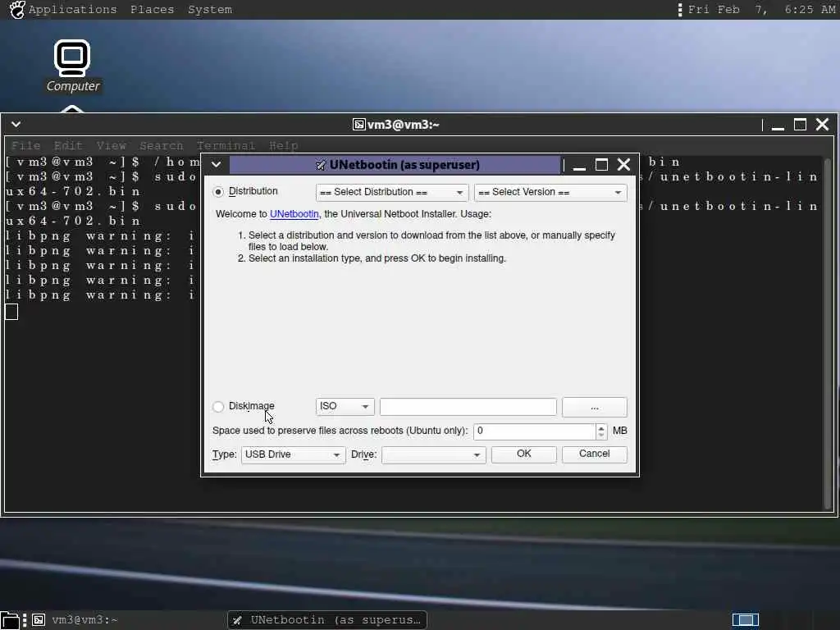Image resolution: width=840 pixels, height=630 pixels.
Task: Maximize the vm3@vm3 terminal window
Action: pos(800,125)
